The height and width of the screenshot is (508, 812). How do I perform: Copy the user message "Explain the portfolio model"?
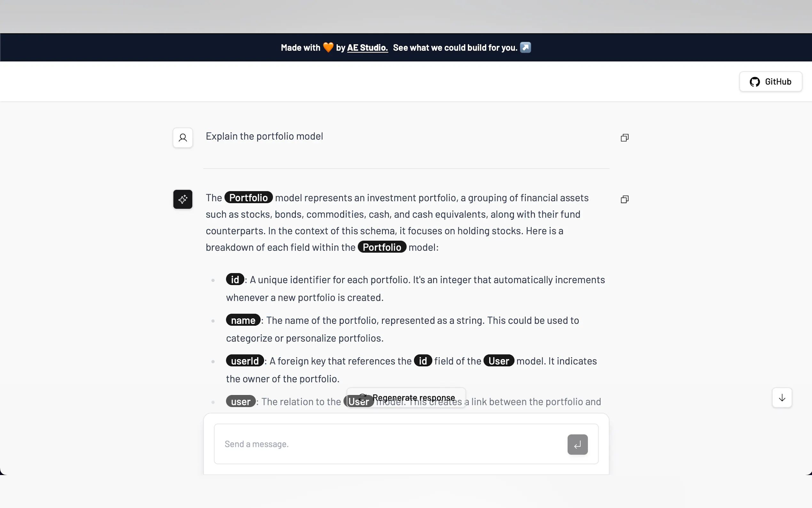[624, 138]
